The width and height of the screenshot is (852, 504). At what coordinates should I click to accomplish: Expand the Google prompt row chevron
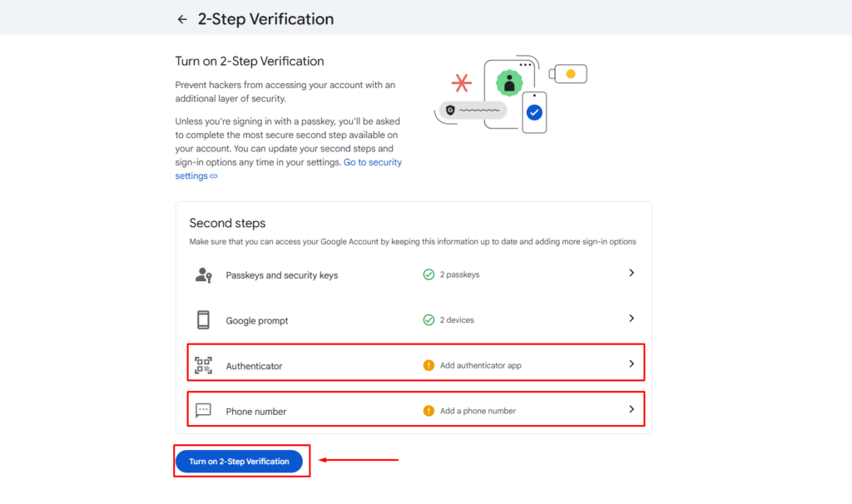point(632,319)
